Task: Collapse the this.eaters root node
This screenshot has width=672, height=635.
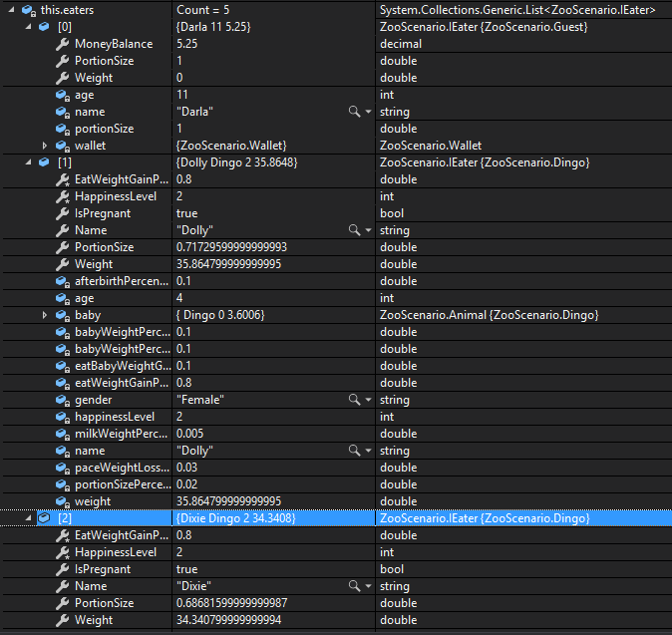Action: point(12,9)
